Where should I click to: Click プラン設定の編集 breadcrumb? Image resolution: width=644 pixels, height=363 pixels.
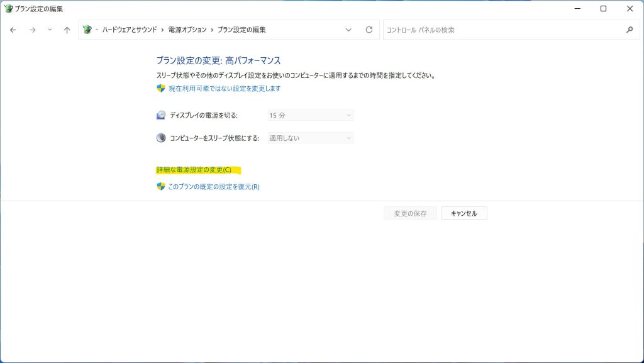241,30
